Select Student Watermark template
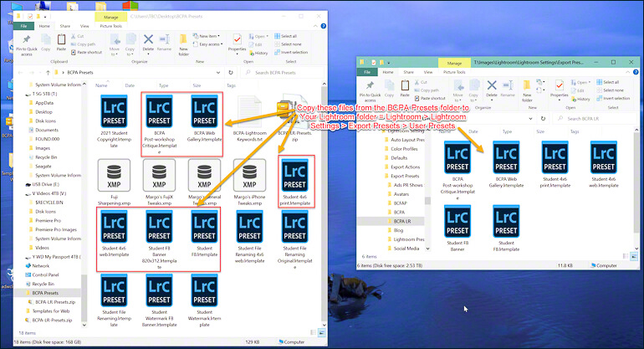This screenshot has height=349, width=644. tap(205, 300)
